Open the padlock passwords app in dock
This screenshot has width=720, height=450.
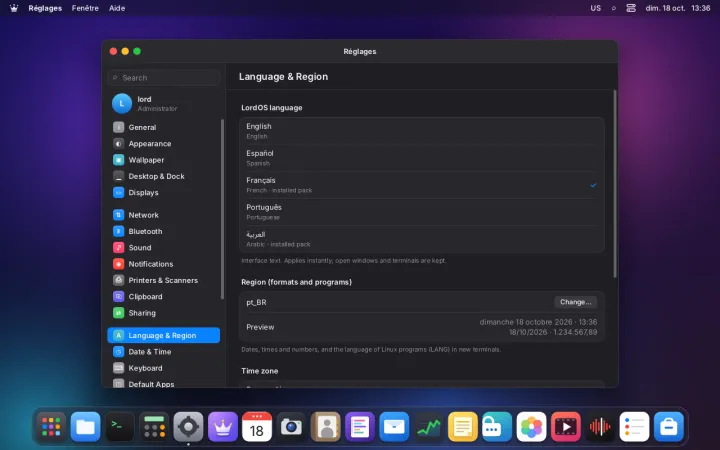pos(497,427)
